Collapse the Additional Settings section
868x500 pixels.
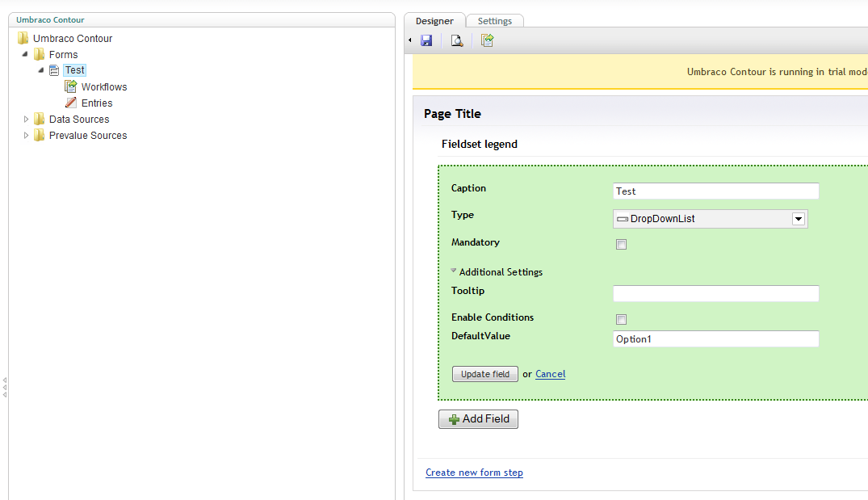point(455,271)
